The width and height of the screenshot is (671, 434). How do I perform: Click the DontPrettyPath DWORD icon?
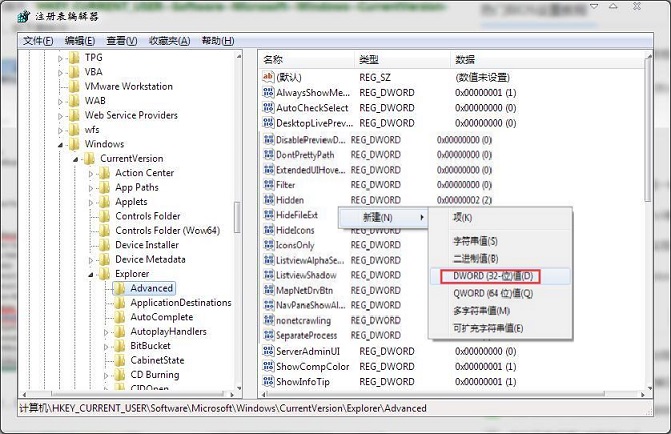pyautogui.click(x=269, y=155)
